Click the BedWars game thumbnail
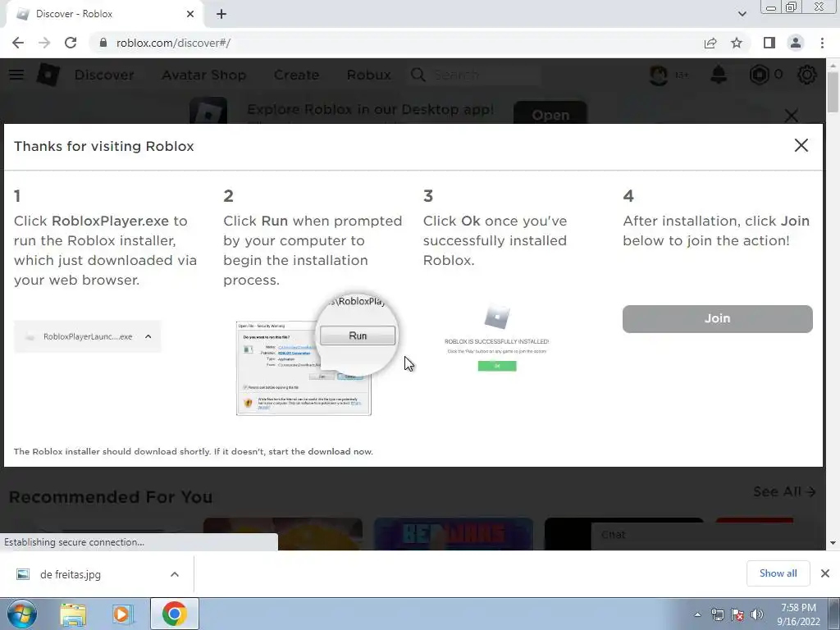The height and width of the screenshot is (630, 840). point(453,533)
